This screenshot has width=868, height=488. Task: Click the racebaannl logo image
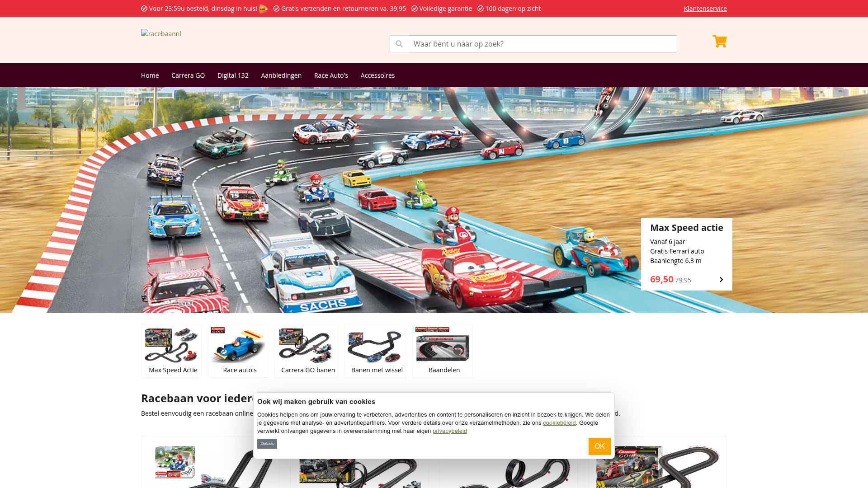click(x=161, y=33)
